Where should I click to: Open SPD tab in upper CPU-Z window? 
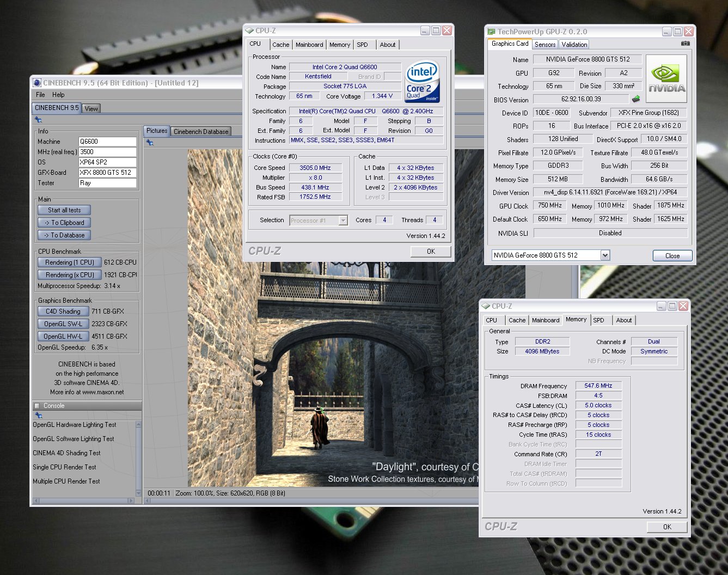tap(363, 45)
